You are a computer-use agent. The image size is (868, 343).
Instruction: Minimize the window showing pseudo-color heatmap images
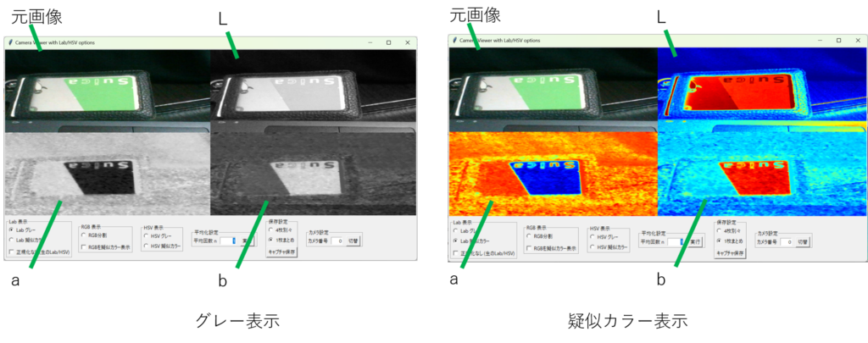coord(816,40)
